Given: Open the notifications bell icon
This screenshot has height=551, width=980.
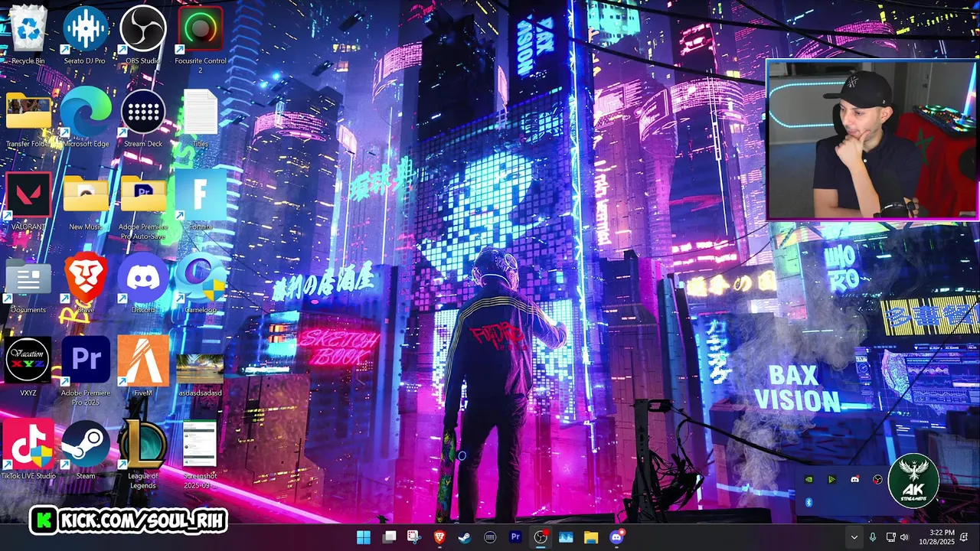Looking at the screenshot, I should (964, 537).
